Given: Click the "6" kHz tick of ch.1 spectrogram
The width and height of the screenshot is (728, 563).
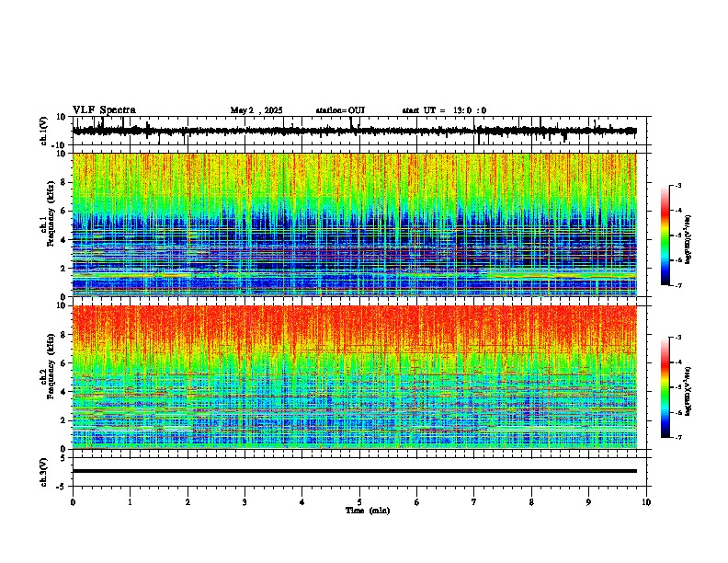Looking at the screenshot, I should click(63, 211).
